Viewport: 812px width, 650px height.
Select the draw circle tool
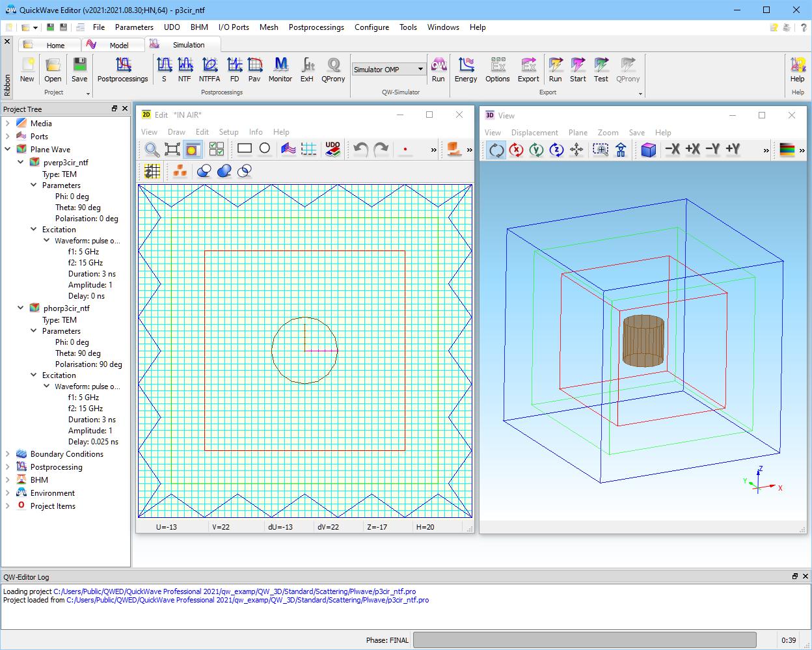pos(265,148)
